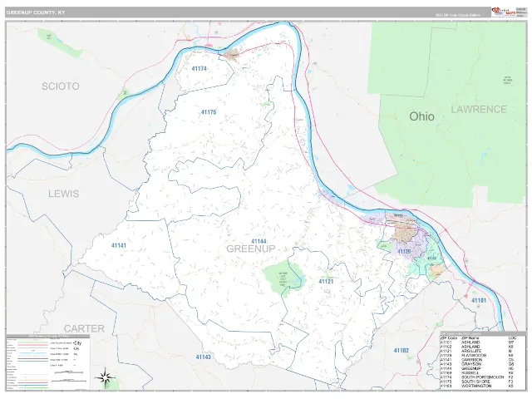Click the CARTER county label
The height and width of the screenshot is (399, 532).
[x=84, y=328]
